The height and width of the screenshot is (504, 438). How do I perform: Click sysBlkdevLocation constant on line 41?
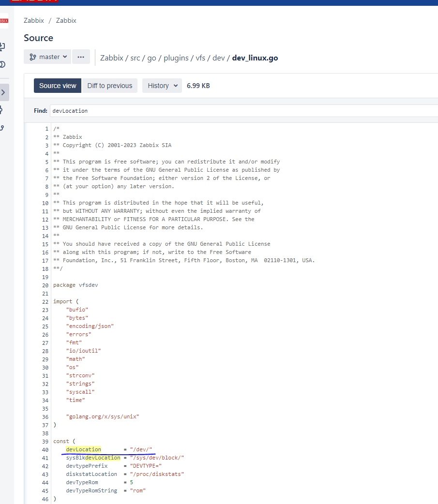[93, 458]
